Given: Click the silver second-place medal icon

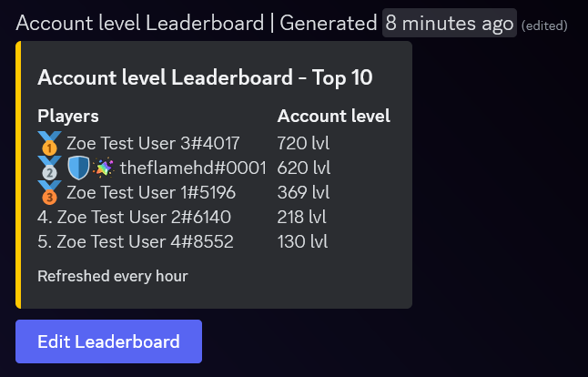Looking at the screenshot, I should point(49,168).
